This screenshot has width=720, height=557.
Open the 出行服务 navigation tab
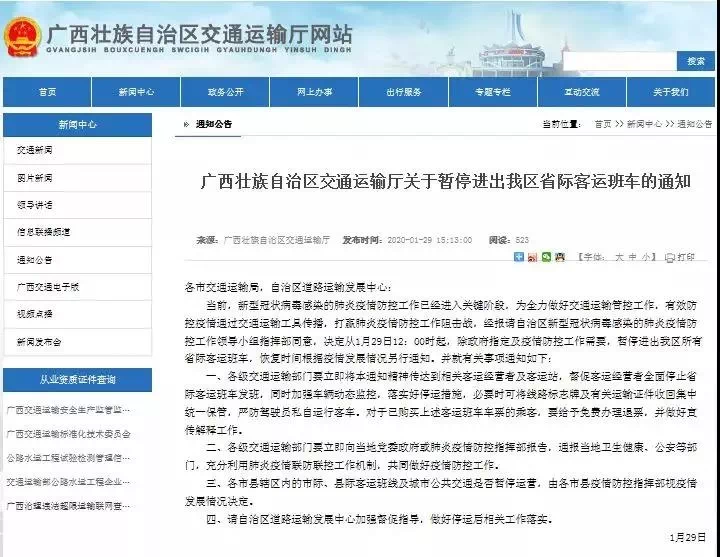click(x=403, y=92)
